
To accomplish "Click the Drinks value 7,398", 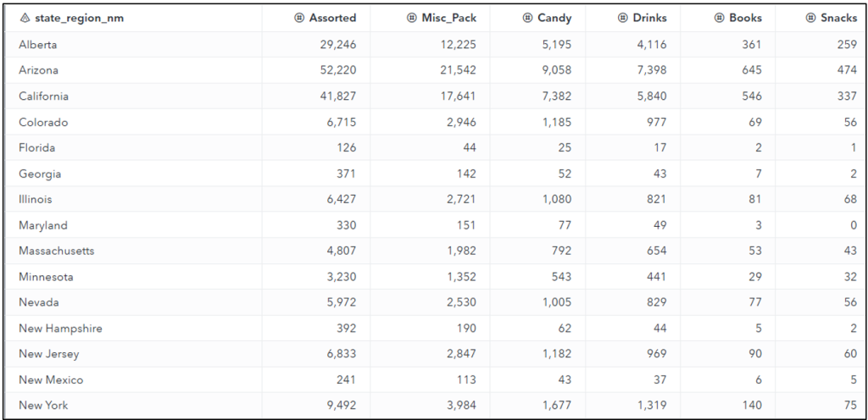I will coord(649,70).
